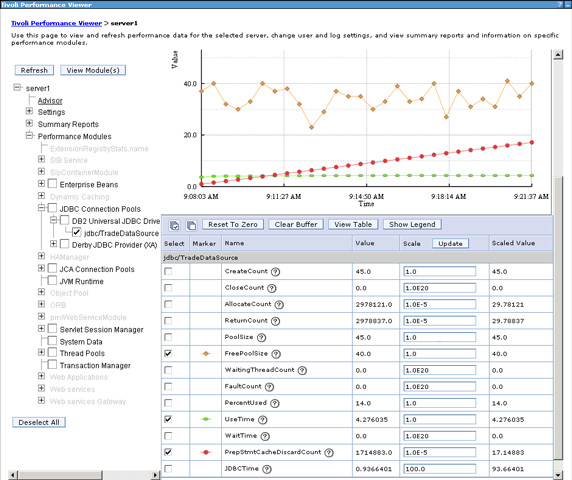Uncheck the PrepStmtCacheDiscardCount checkbox

click(x=168, y=452)
